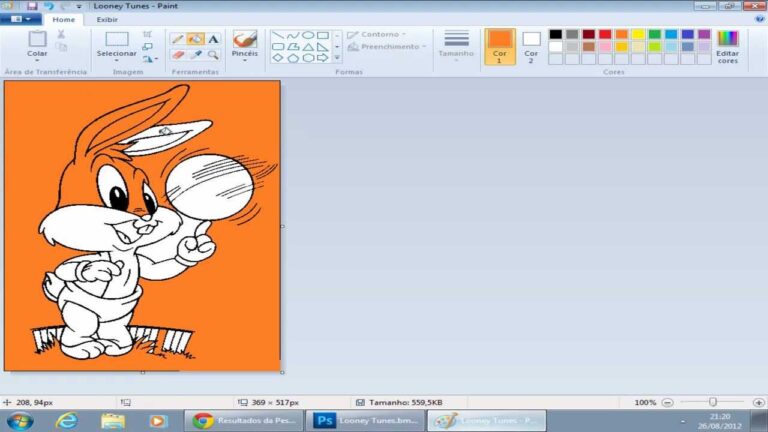
Task: Click the canvas bottom-right corner handle
Action: pyautogui.click(x=282, y=372)
